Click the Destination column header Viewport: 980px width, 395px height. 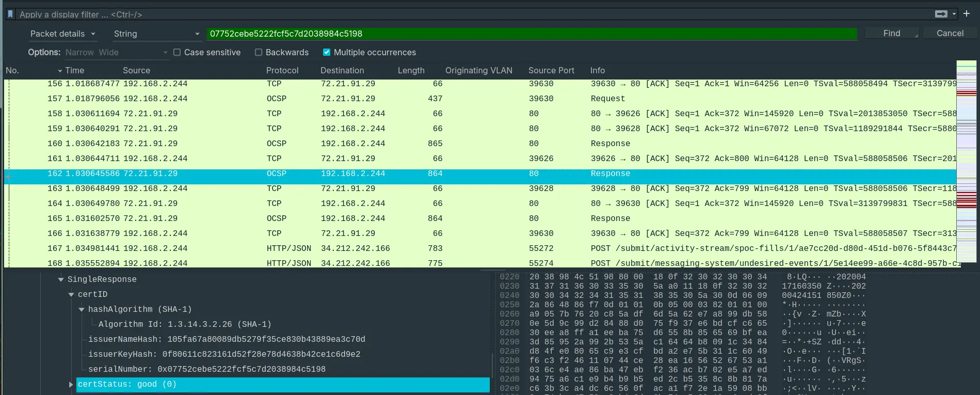point(342,71)
